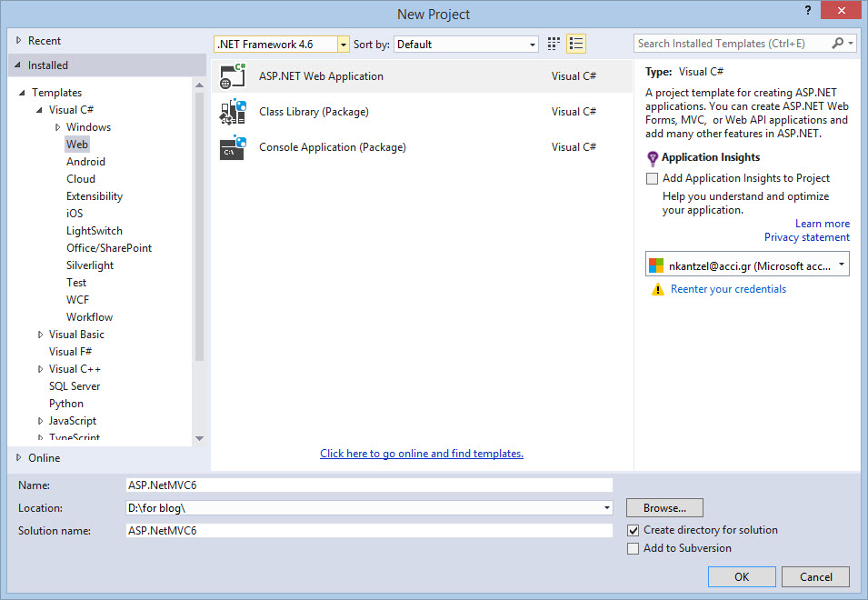868x600 pixels.
Task: Select the Web template category
Action: point(77,145)
